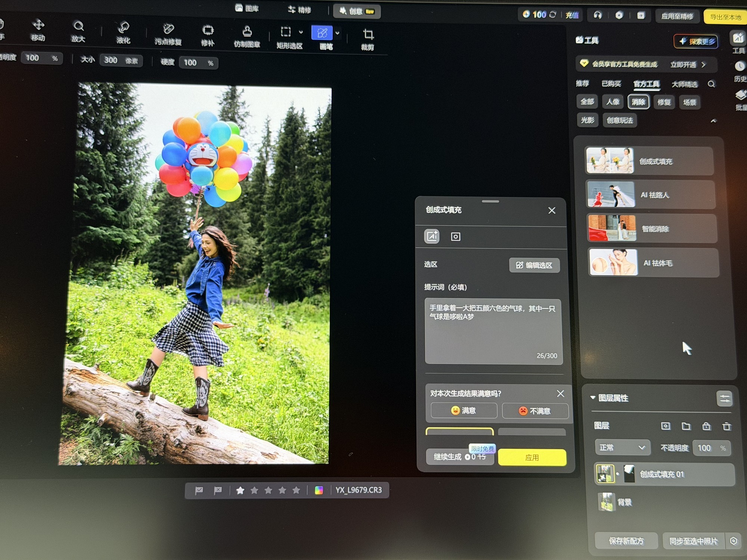Open dropdown arrow next to 画笔 tool
Screen dimensions: 747x560
[x=338, y=33]
